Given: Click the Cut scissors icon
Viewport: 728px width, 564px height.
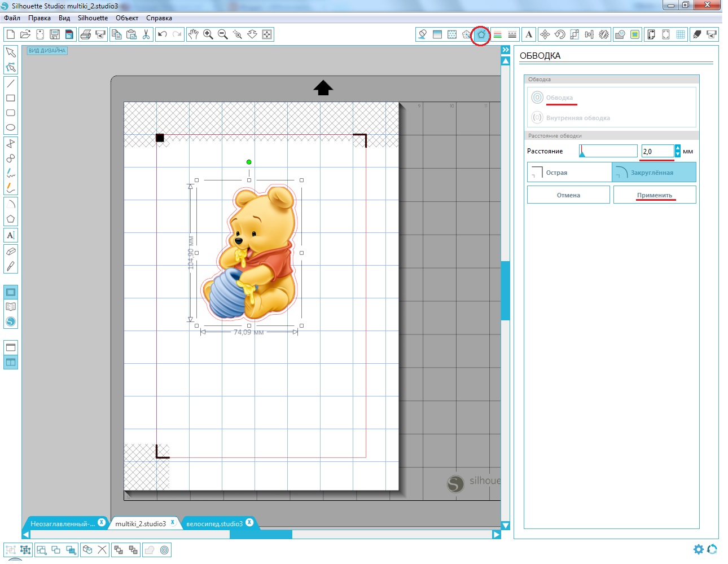Looking at the screenshot, I should pyautogui.click(x=146, y=34).
